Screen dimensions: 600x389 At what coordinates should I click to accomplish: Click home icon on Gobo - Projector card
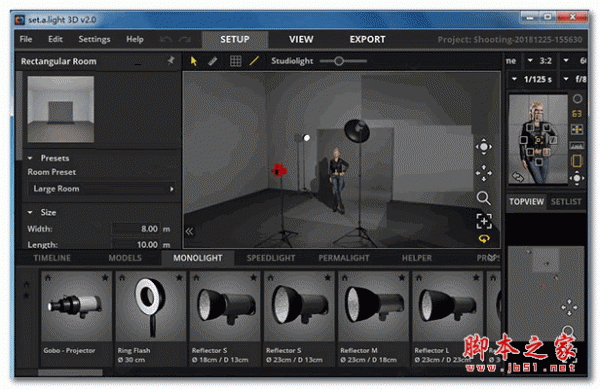48,278
